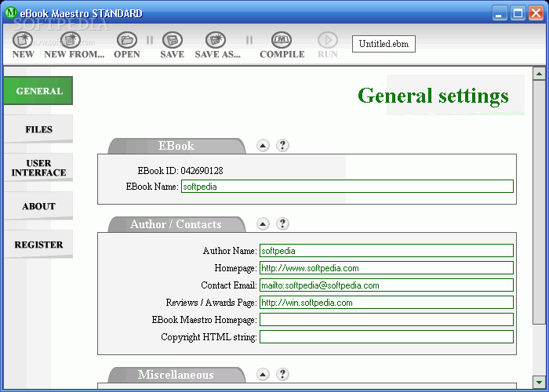Click the OPEN project folder icon
Image resolution: width=549 pixels, height=392 pixels.
click(127, 40)
